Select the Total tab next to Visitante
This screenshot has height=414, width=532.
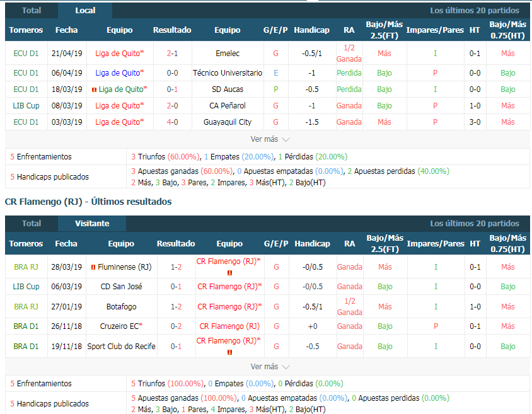32,224
